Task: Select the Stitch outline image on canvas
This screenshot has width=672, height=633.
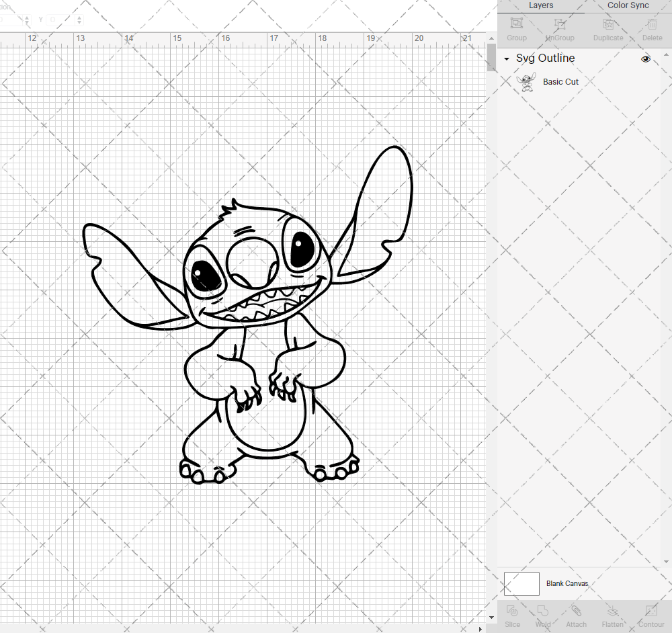Action: pos(248,315)
